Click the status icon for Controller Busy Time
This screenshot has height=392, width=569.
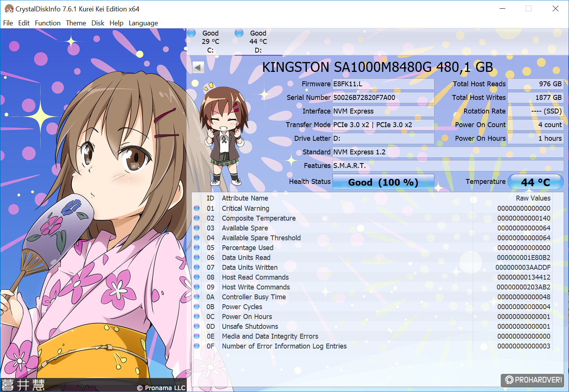pyautogui.click(x=197, y=297)
